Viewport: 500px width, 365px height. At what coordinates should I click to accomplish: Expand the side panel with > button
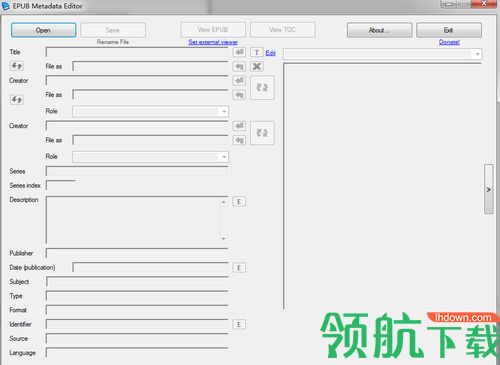[488, 189]
